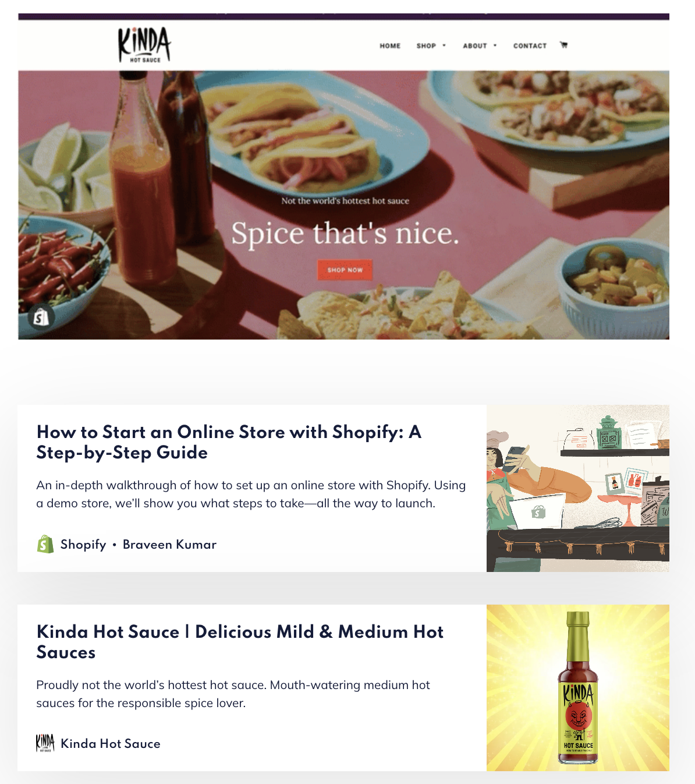Expand the Shop dropdown arrow
Screen dimensions: 695x784
click(x=444, y=45)
